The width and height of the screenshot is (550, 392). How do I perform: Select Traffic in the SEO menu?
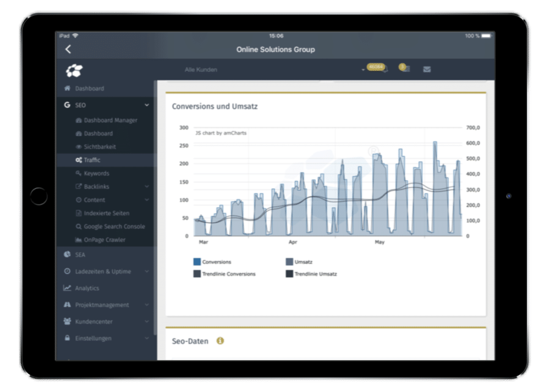[92, 160]
